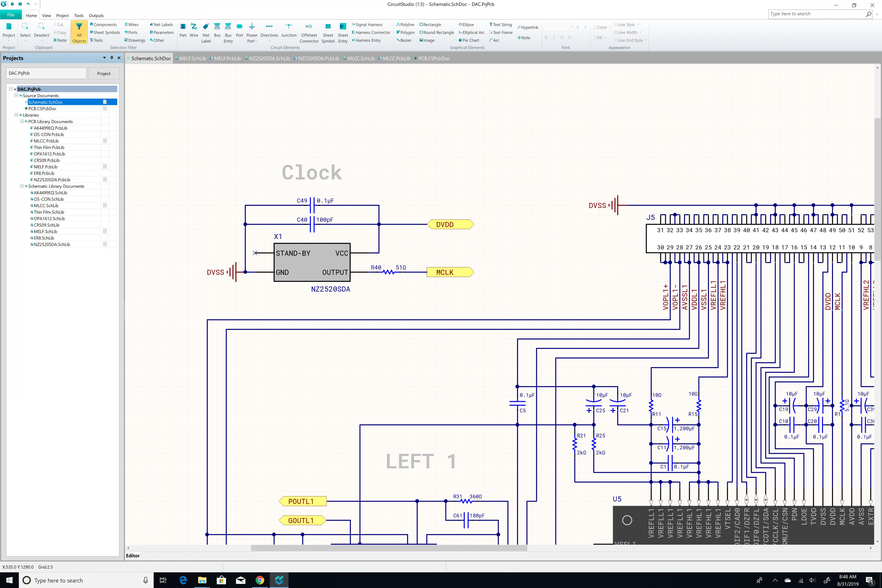Toggle the Other selection filter
Viewport: 882px width, 588px height.
point(157,41)
